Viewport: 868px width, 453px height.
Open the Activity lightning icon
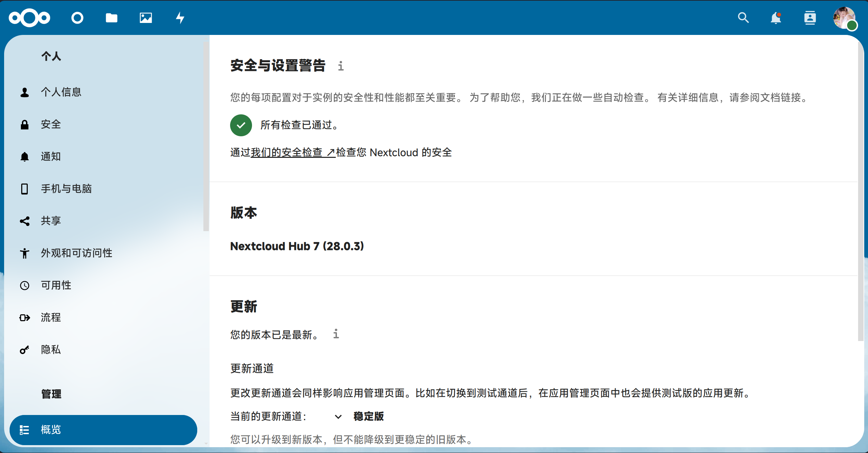[180, 17]
